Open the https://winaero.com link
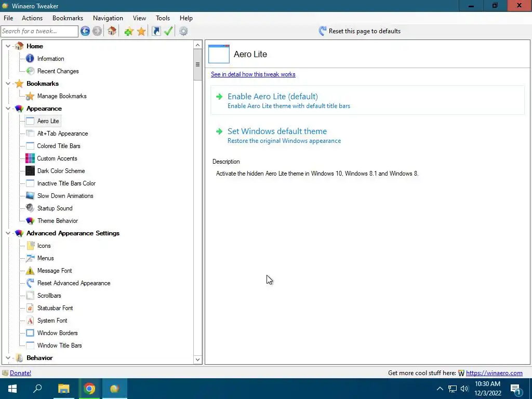 (x=494, y=373)
